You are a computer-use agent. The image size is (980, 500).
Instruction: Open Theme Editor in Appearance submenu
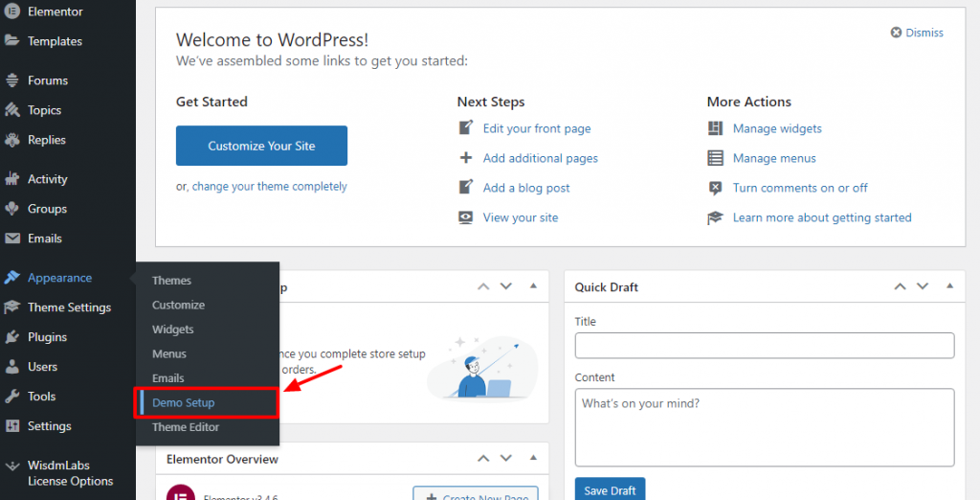(186, 427)
